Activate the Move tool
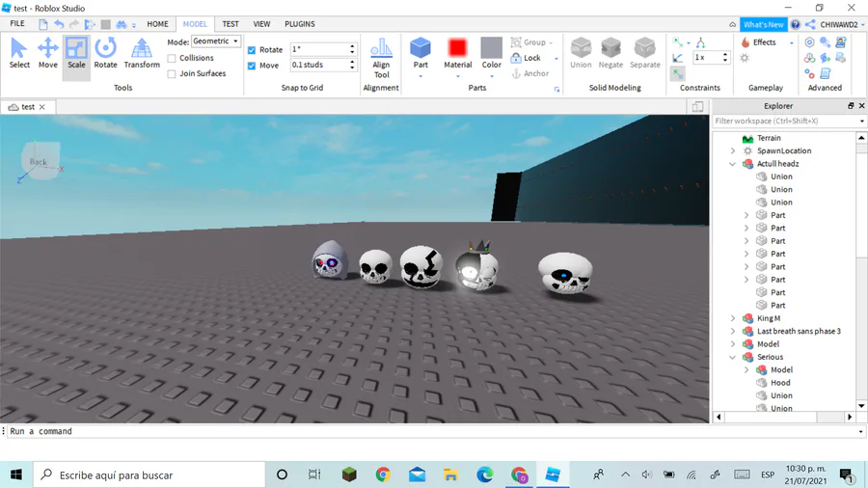Viewport: 868px width, 488px height. pos(47,53)
